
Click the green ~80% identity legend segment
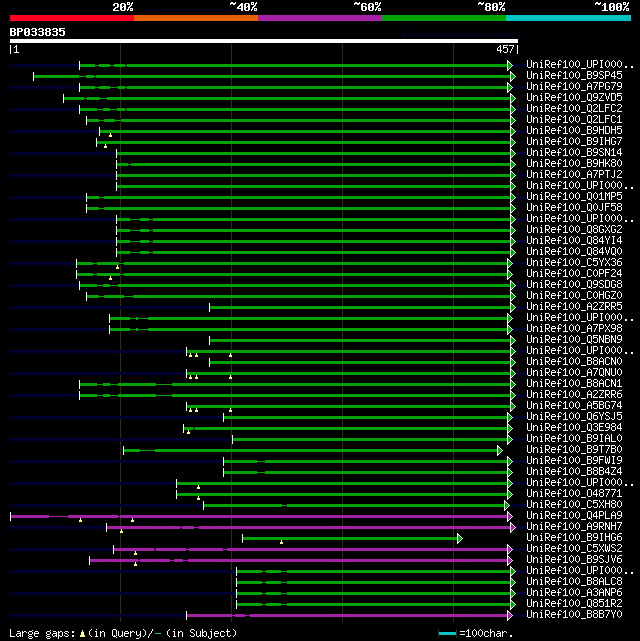pos(444,18)
